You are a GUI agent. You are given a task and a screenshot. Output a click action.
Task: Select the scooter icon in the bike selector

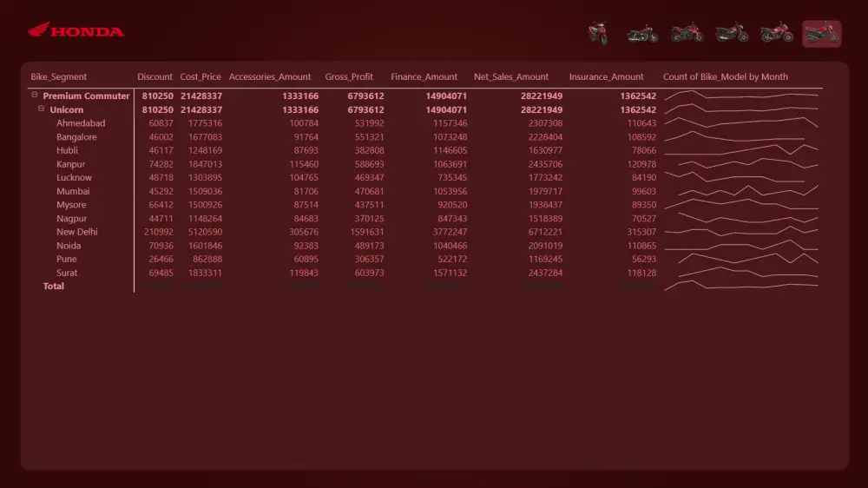tap(598, 33)
